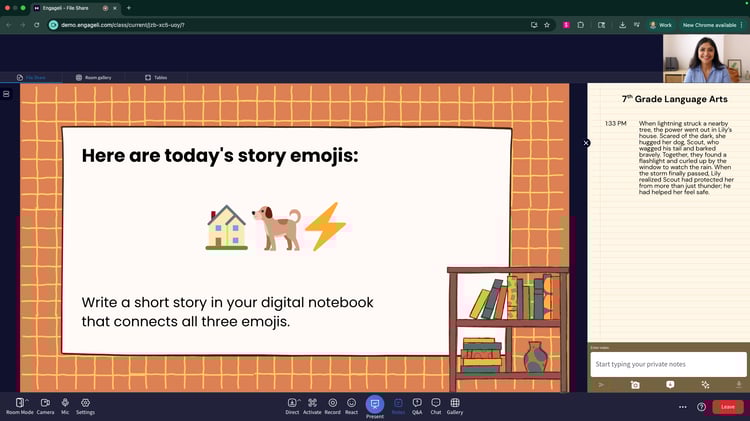Collapse the notes side panel

pos(586,143)
